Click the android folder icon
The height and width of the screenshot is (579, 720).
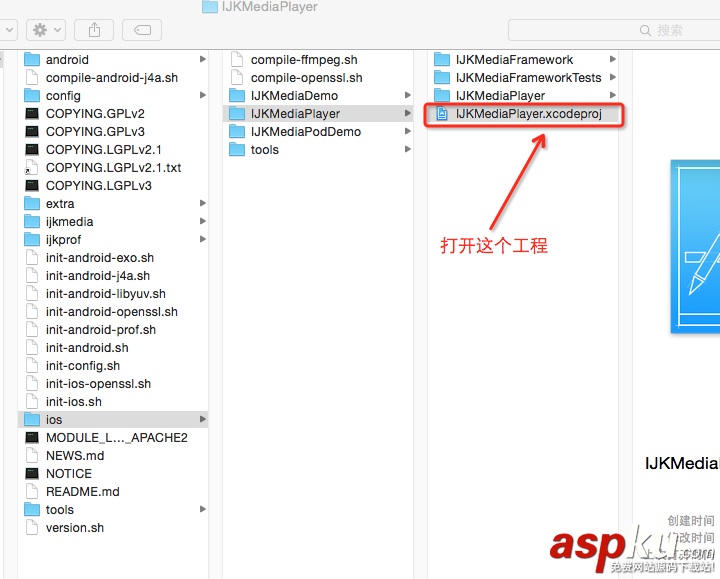pyautogui.click(x=32, y=59)
